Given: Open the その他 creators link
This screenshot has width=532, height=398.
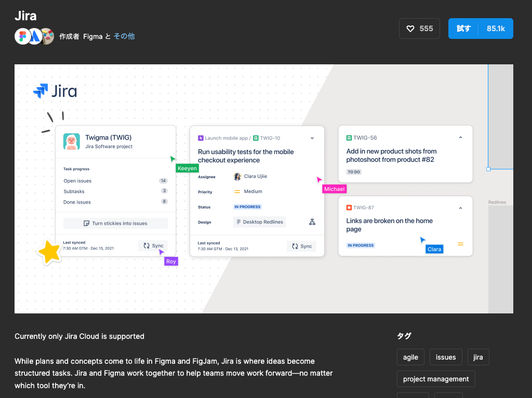Looking at the screenshot, I should [x=124, y=36].
